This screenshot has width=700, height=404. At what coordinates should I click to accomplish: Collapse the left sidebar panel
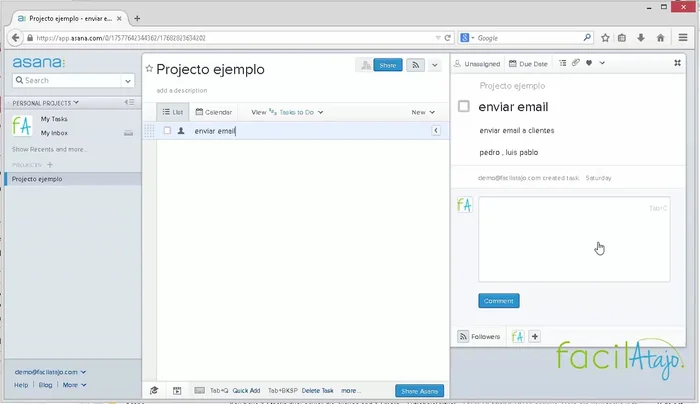pyautogui.click(x=129, y=103)
